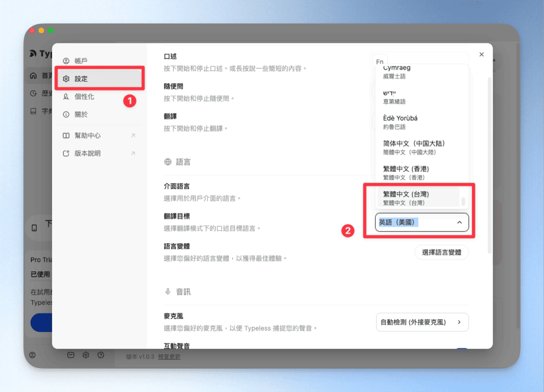
Task: Click the gear icon in bottom status bar
Action: (x=86, y=355)
